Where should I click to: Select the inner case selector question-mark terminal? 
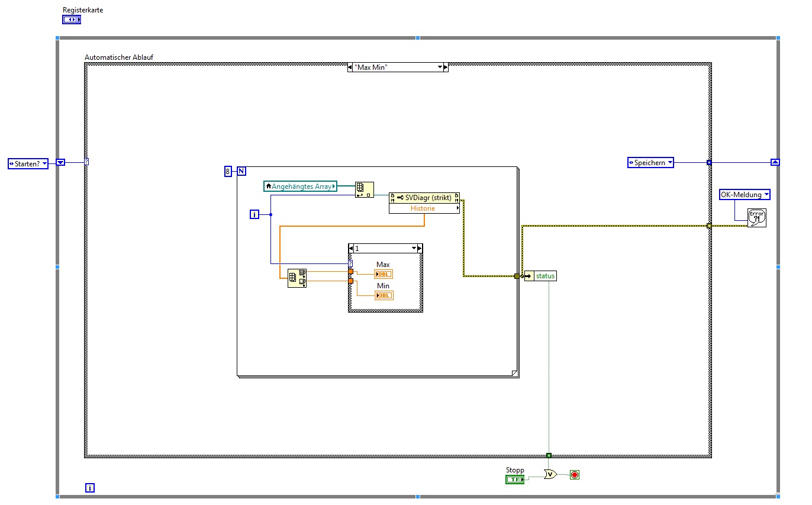tap(351, 263)
